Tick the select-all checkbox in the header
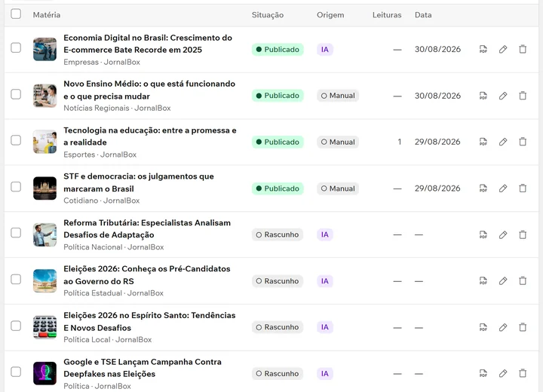 pyautogui.click(x=16, y=14)
